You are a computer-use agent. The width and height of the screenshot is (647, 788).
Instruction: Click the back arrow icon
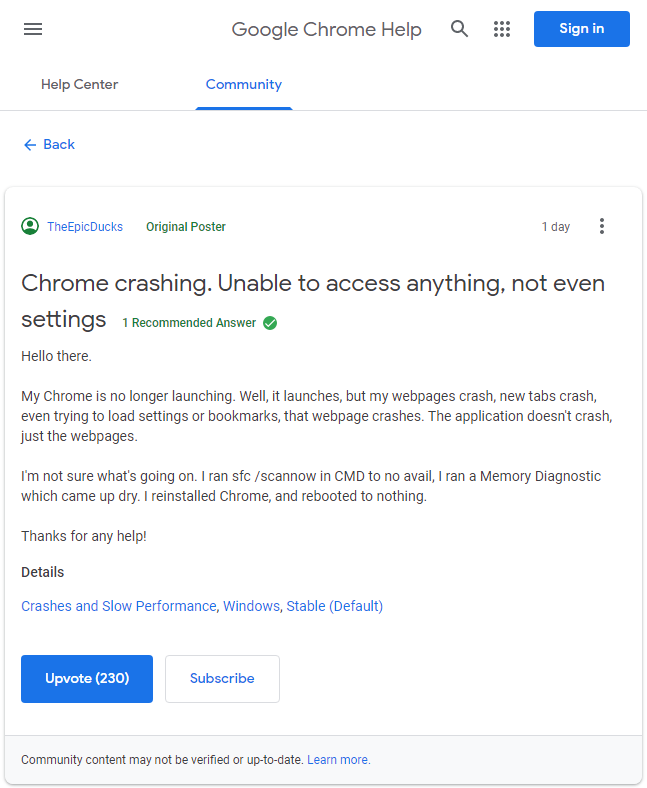(30, 145)
